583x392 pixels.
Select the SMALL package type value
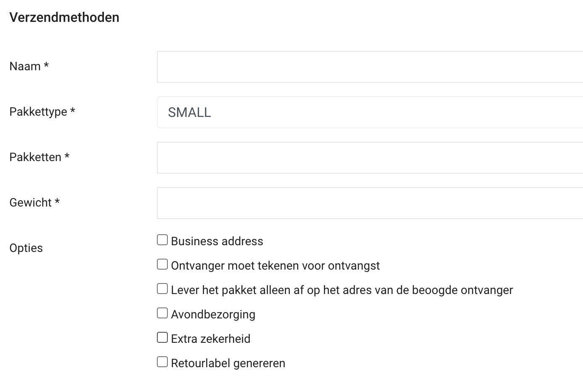coord(189,112)
